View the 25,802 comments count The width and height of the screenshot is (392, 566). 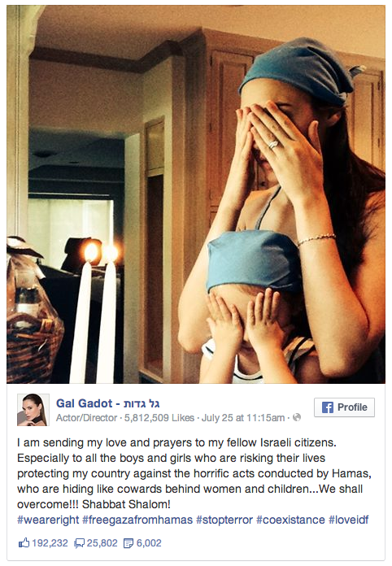tap(102, 543)
